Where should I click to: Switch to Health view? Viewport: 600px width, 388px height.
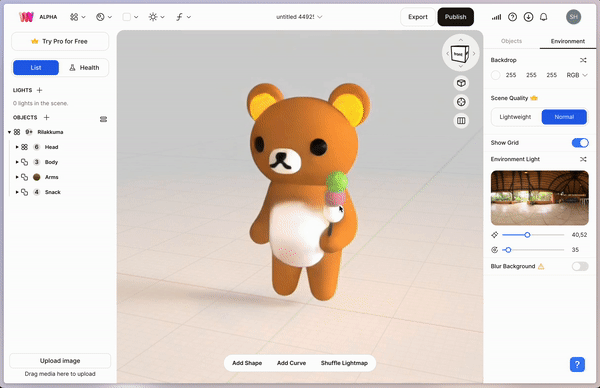tap(84, 68)
